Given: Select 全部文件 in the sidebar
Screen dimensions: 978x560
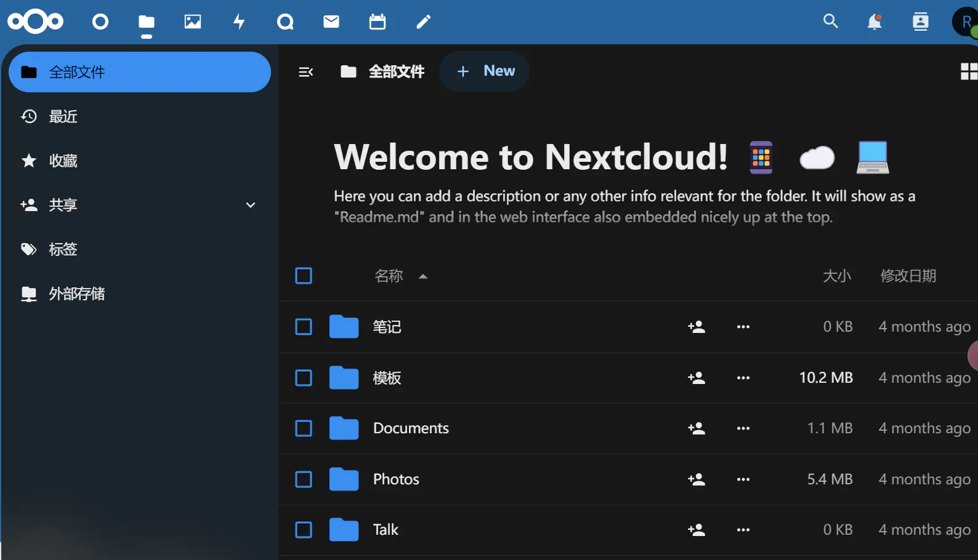Looking at the screenshot, I should 140,72.
